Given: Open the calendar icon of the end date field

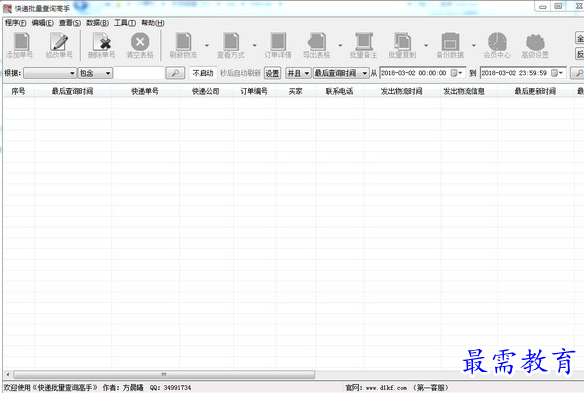Looking at the screenshot, I should click(555, 73).
